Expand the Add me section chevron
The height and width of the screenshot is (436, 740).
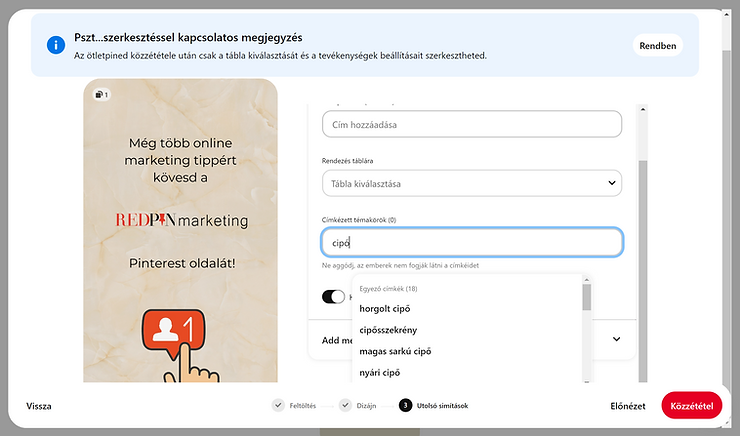pyautogui.click(x=616, y=339)
